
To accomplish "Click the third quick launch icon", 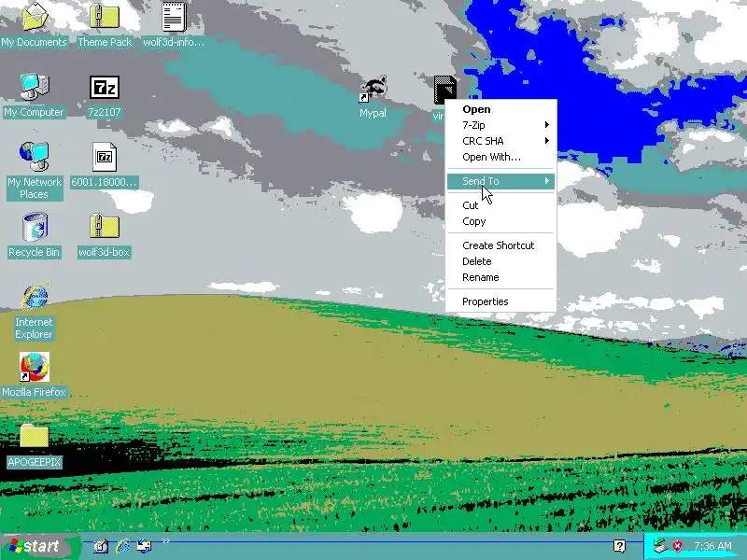I will pyautogui.click(x=144, y=546).
